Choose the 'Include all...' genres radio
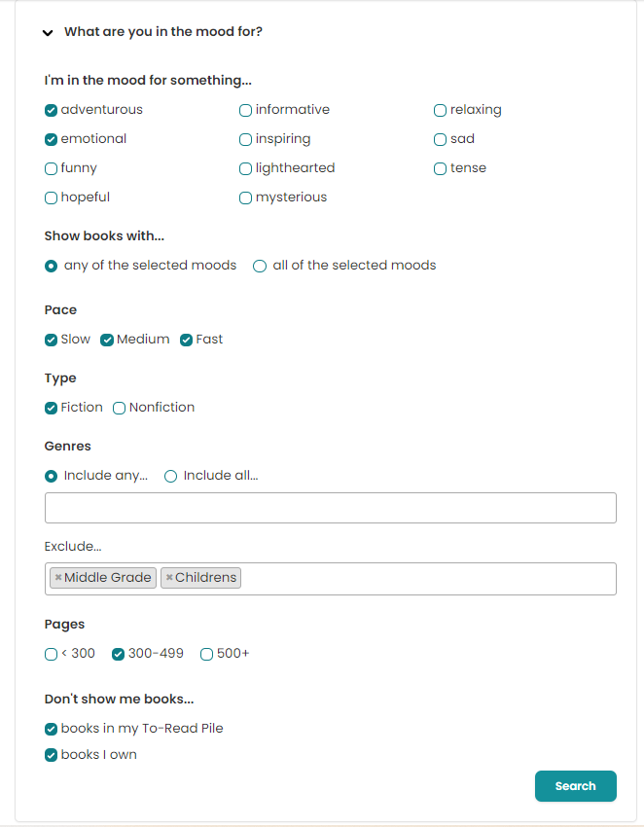Image resolution: width=644 pixels, height=827 pixels. click(171, 476)
